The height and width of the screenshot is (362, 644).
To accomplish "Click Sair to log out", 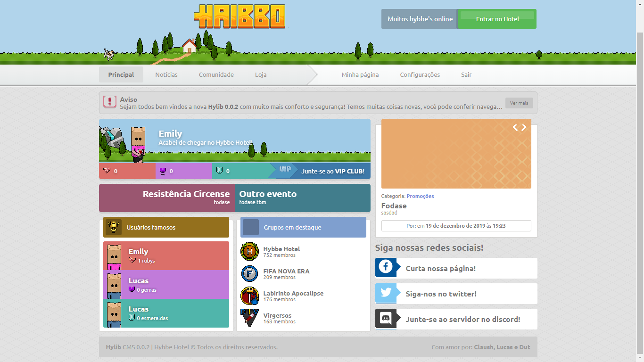I will point(466,74).
